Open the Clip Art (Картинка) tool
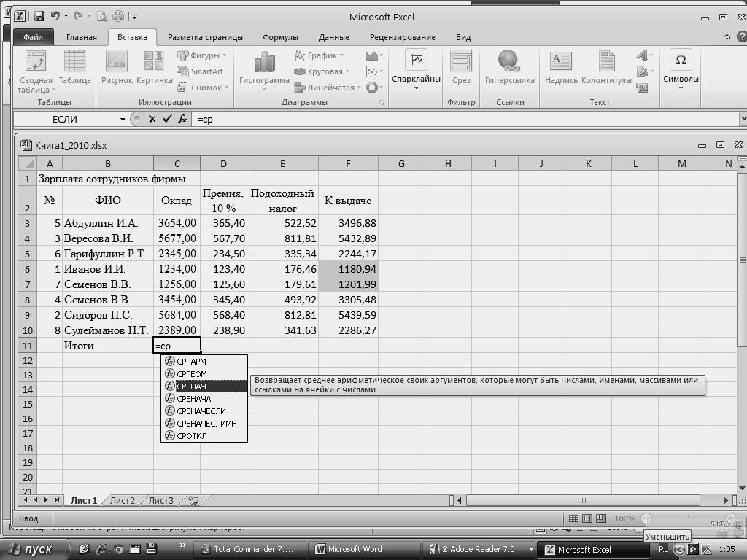This screenshot has height=560, width=747. [x=154, y=68]
